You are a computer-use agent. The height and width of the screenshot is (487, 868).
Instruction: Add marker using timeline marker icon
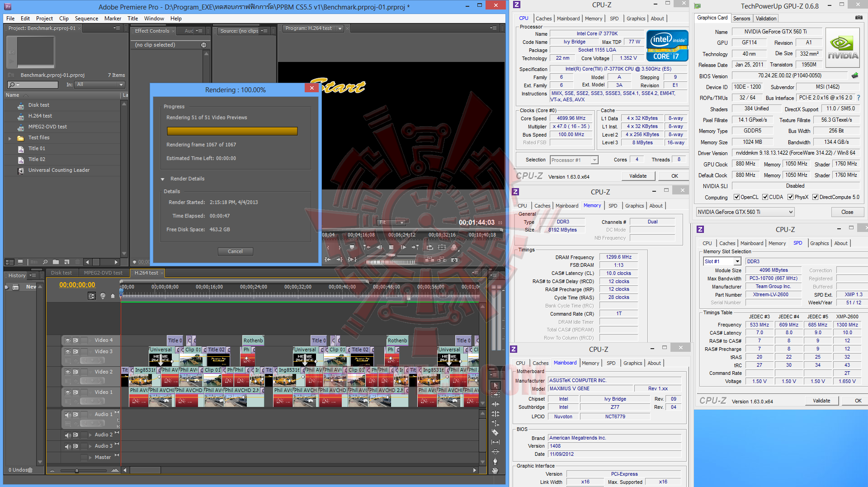[113, 296]
